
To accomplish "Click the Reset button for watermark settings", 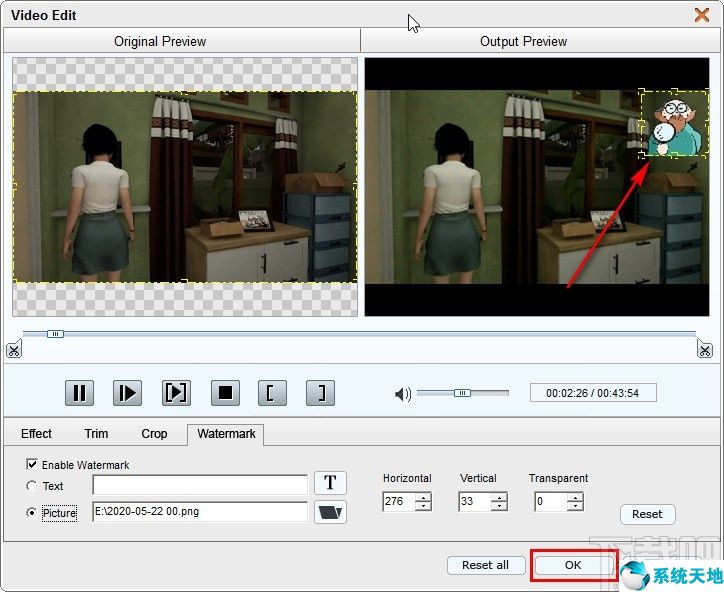I will [647, 514].
